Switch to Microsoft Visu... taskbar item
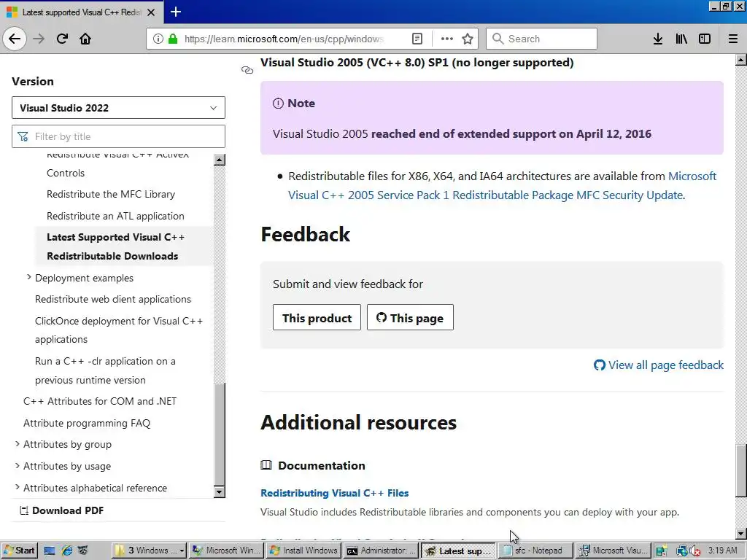This screenshot has width=747, height=560. pyautogui.click(x=613, y=551)
